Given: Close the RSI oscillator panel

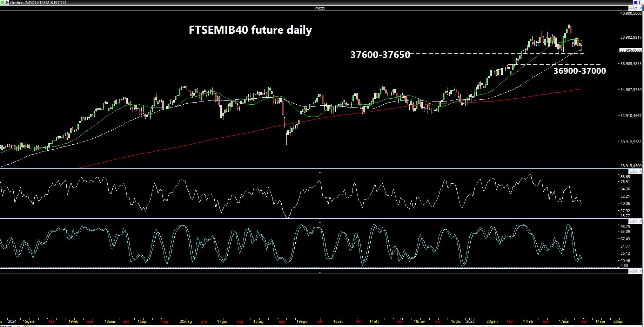Looking at the screenshot, I should click(640, 172).
